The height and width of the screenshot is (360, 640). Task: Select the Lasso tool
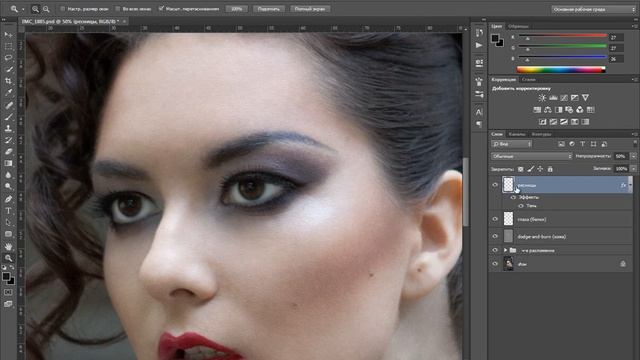coord(8,58)
